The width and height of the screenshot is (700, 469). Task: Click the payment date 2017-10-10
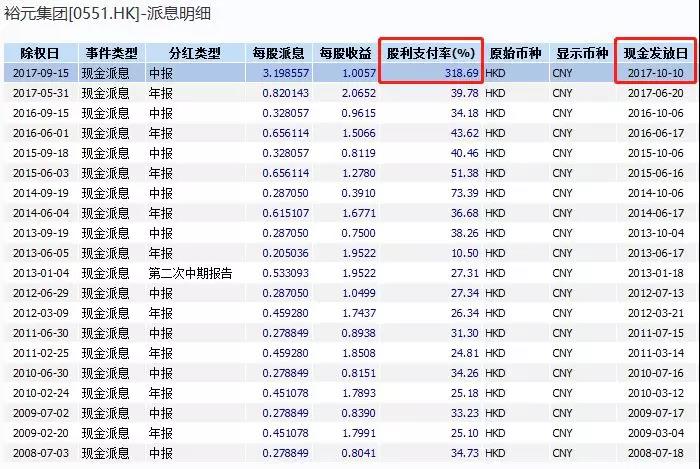tap(655, 73)
